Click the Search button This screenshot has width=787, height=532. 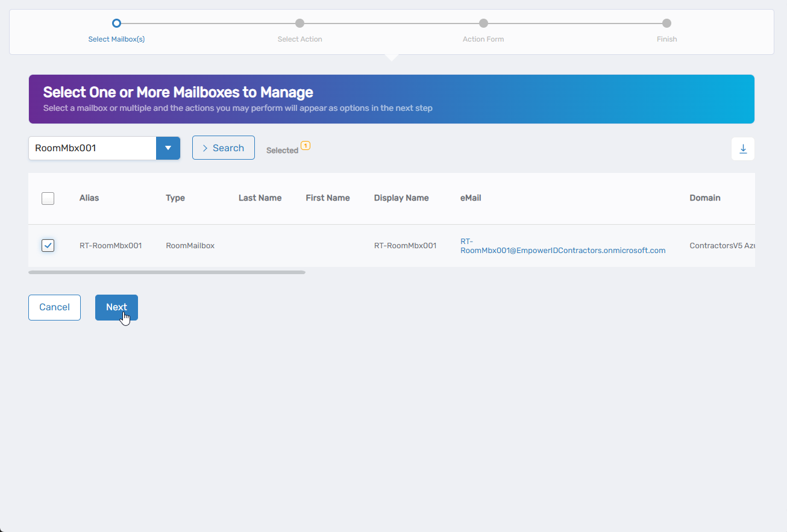point(223,148)
